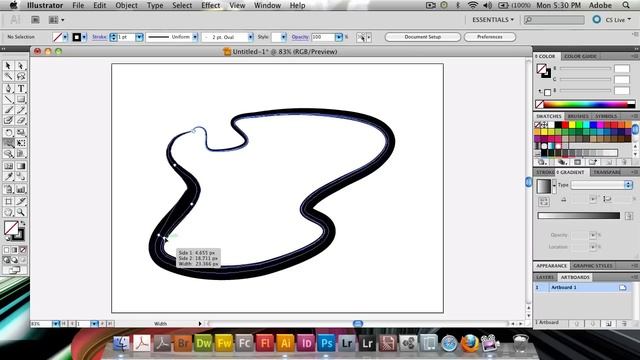Switch to the Brushes tab
The width and height of the screenshot is (640, 360).
point(578,116)
